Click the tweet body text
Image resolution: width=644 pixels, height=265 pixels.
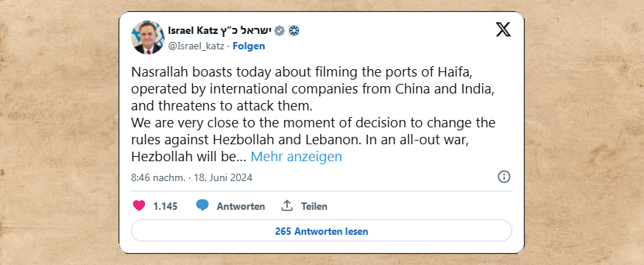(314, 115)
